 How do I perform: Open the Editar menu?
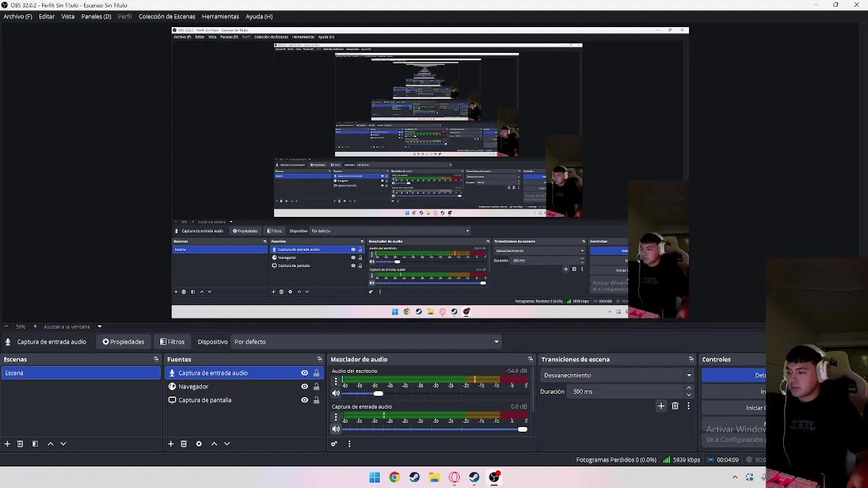47,16
